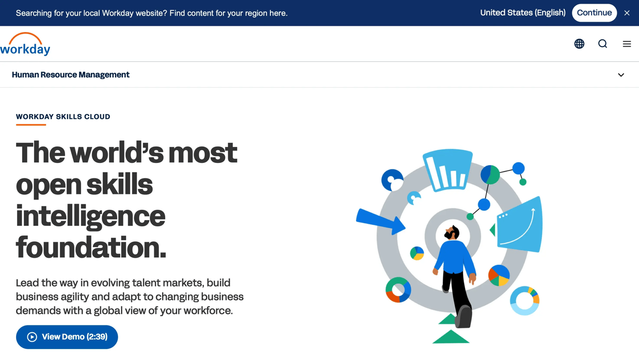
Task: Click the regional website banner message text
Action: (152, 13)
